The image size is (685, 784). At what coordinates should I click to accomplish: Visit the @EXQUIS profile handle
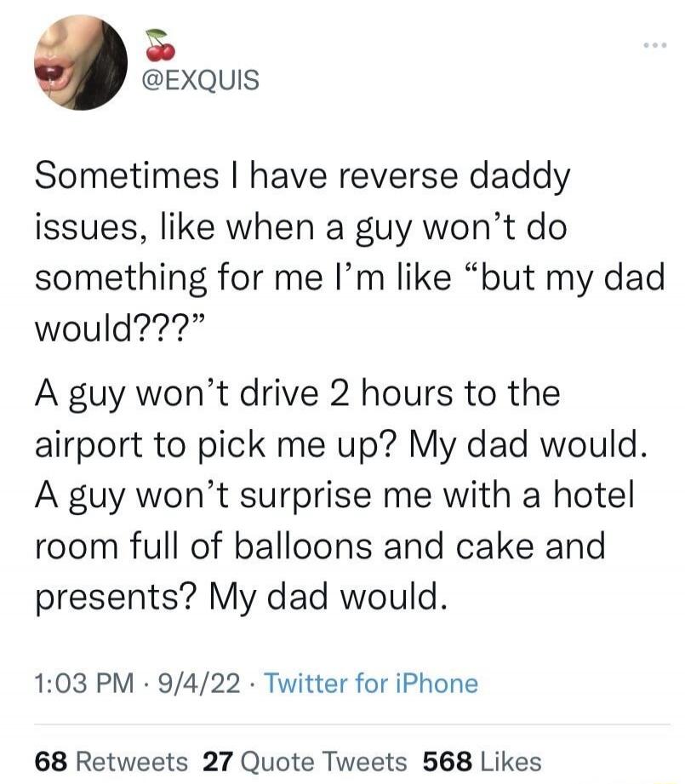coord(201,80)
